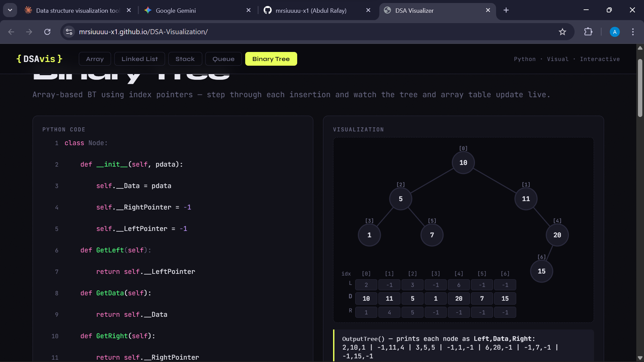The height and width of the screenshot is (362, 644).
Task: Open the Chrome three-dot menu
Action: click(633, 32)
